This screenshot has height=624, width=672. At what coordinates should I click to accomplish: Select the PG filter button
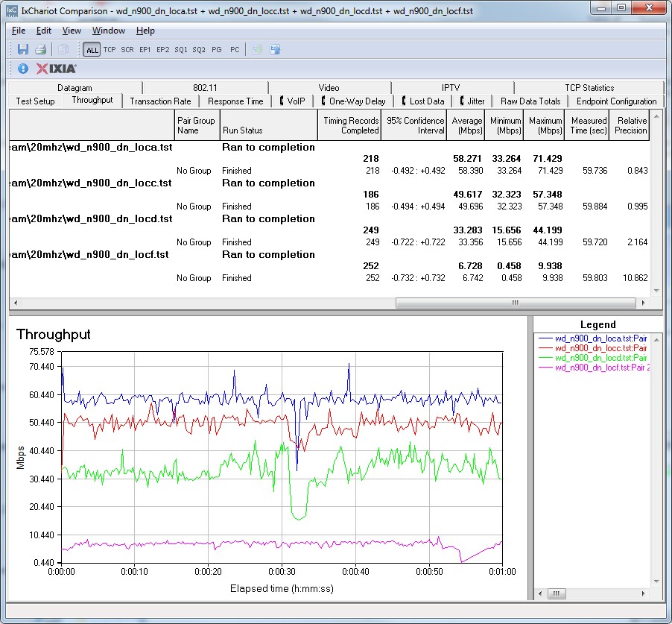click(x=217, y=50)
